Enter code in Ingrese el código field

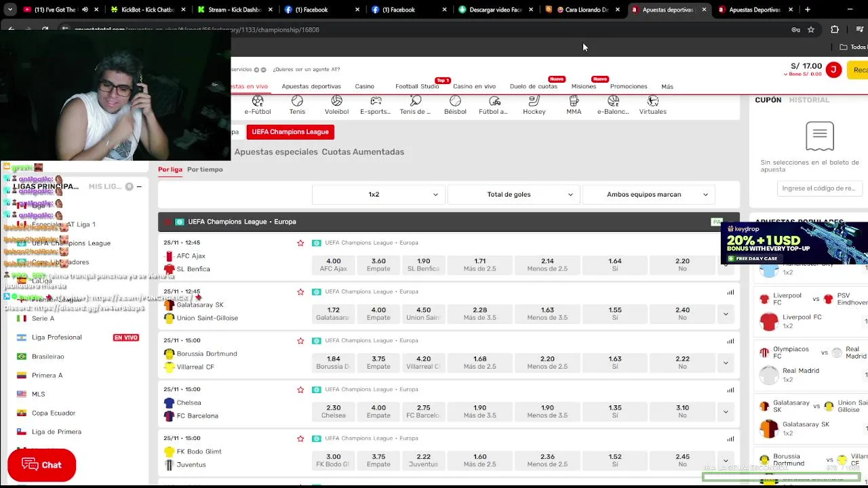point(818,188)
